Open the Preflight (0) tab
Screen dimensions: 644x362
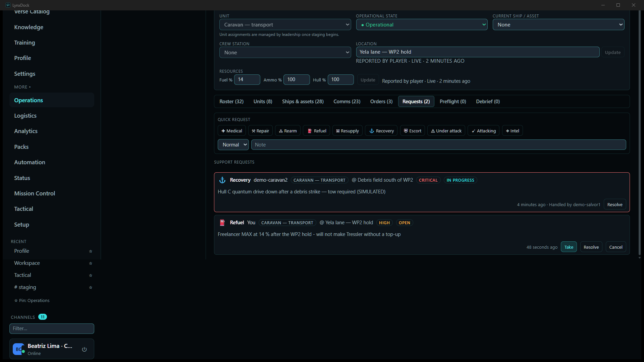coord(453,101)
